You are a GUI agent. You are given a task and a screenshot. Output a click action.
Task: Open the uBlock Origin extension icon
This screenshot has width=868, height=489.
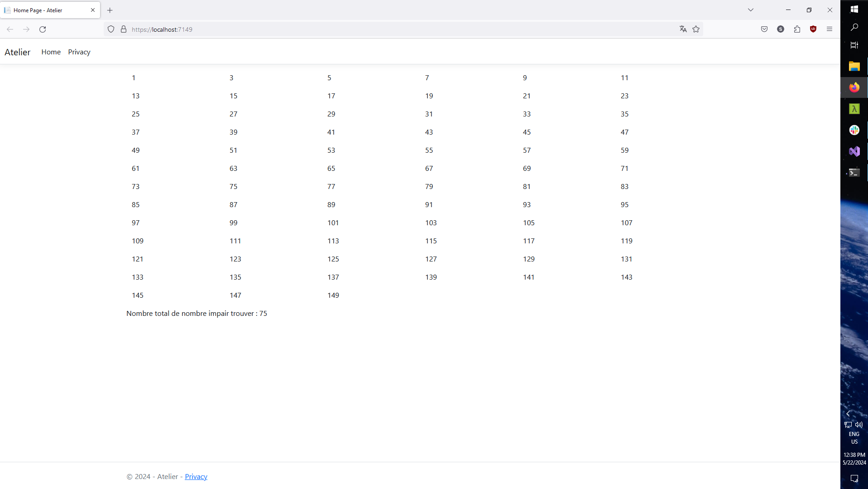pyautogui.click(x=813, y=29)
